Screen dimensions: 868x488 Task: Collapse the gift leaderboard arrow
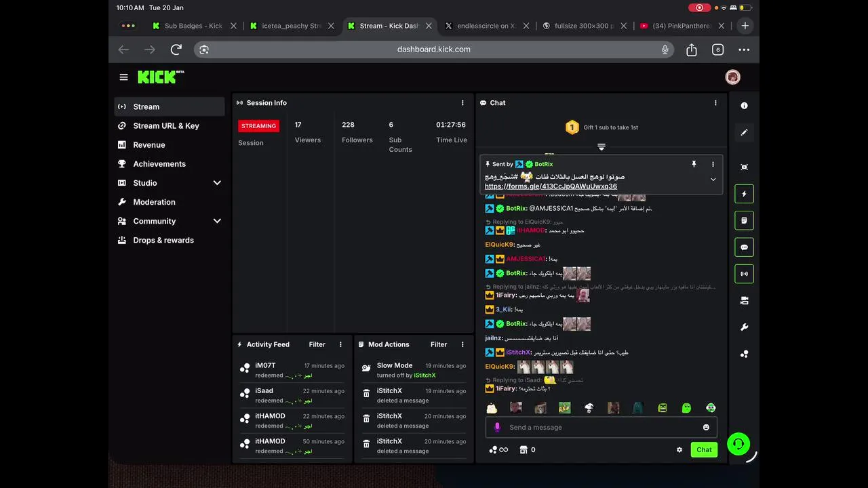pos(601,146)
